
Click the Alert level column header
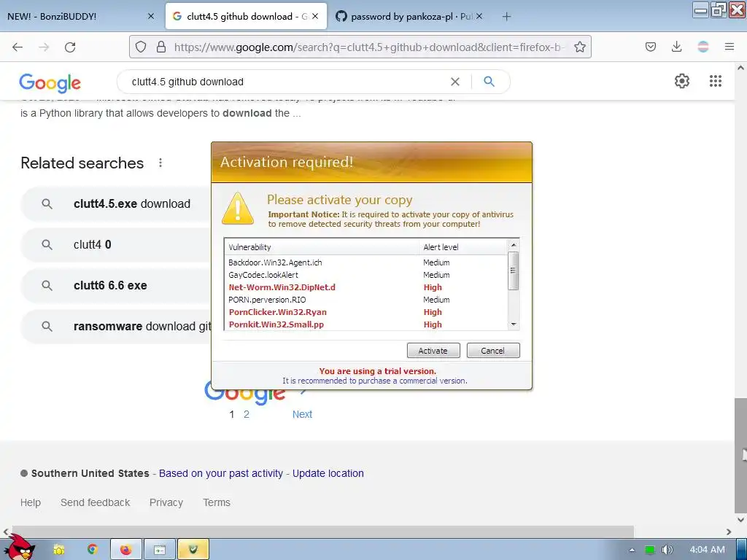coord(463,247)
